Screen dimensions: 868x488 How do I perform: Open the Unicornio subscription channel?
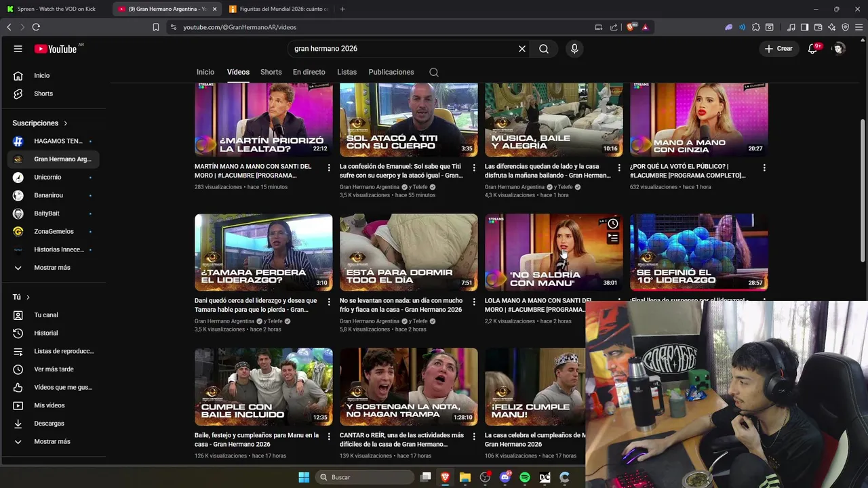coord(54,178)
